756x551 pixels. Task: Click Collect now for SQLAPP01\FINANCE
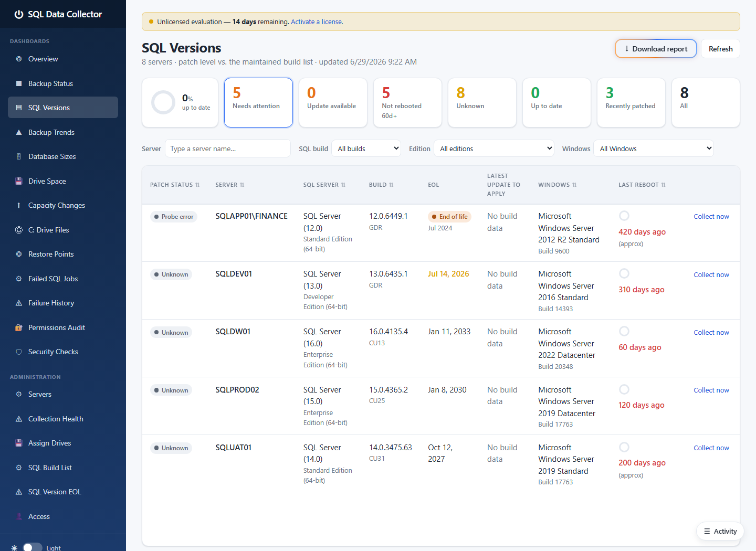[711, 216]
